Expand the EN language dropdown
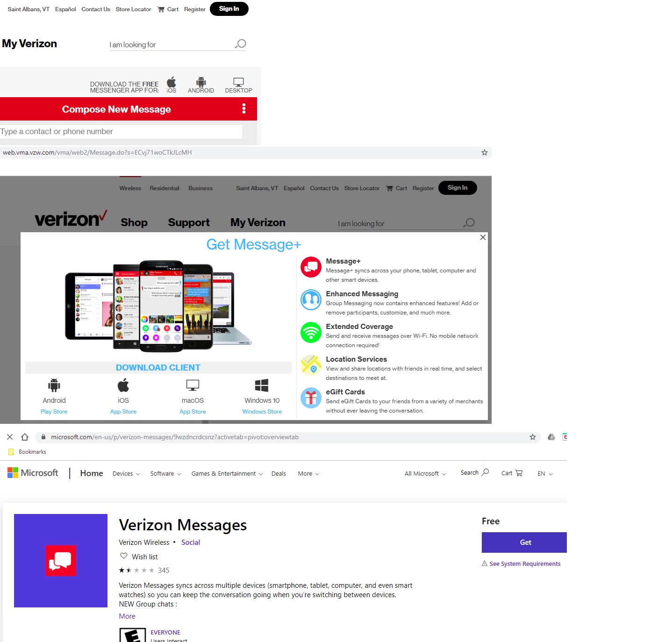 click(544, 473)
